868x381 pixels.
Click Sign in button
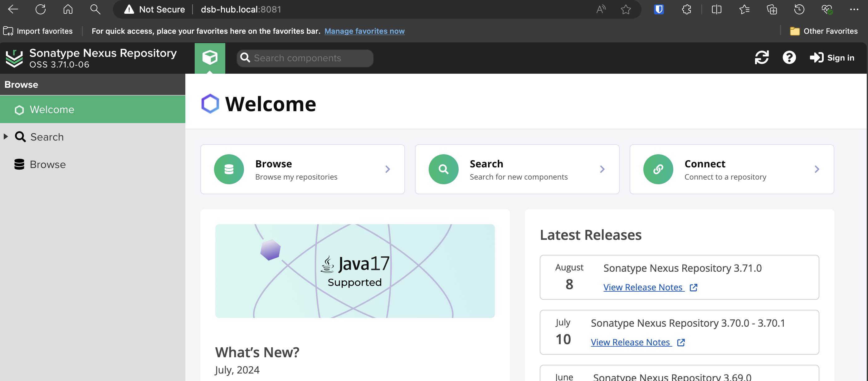click(832, 58)
